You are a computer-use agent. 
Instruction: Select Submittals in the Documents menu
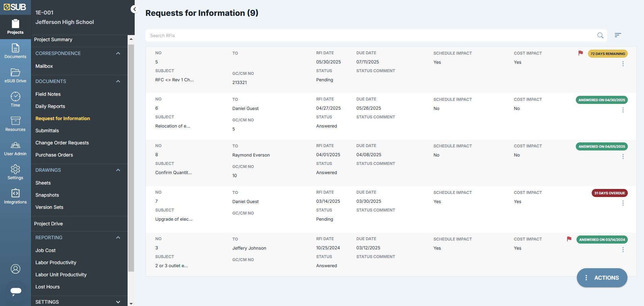click(x=47, y=131)
